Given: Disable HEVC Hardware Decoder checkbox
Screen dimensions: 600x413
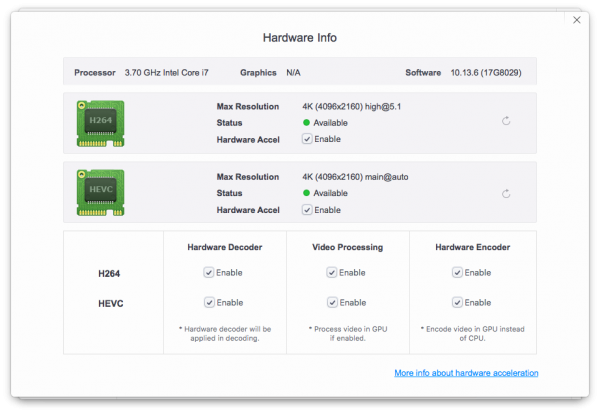Looking at the screenshot, I should coord(209,302).
